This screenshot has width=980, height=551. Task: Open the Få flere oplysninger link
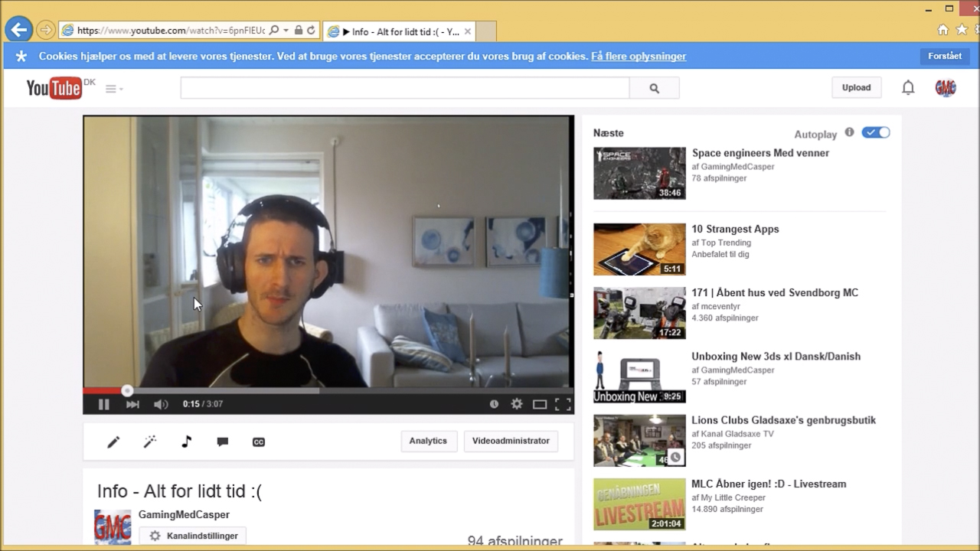tap(639, 56)
